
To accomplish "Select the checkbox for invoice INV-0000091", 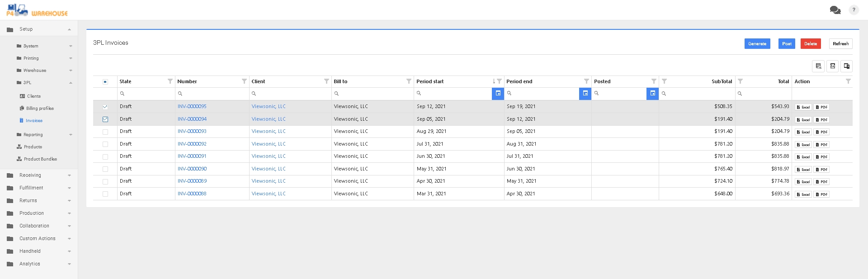I will [105, 156].
